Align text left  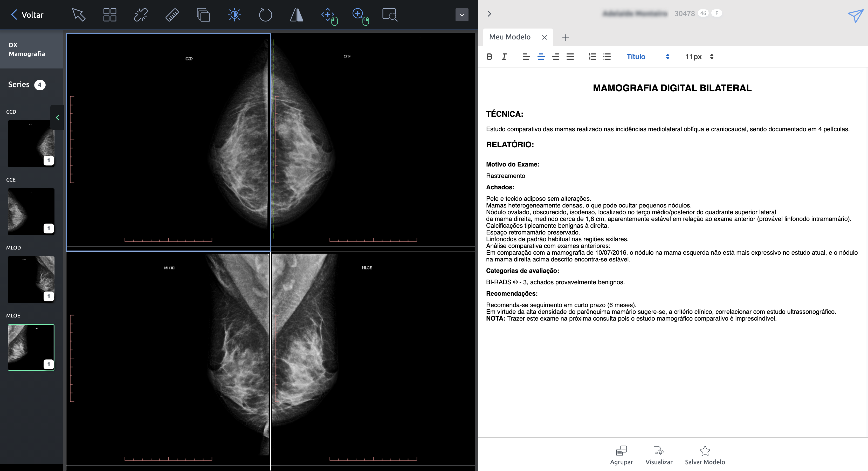[526, 57]
